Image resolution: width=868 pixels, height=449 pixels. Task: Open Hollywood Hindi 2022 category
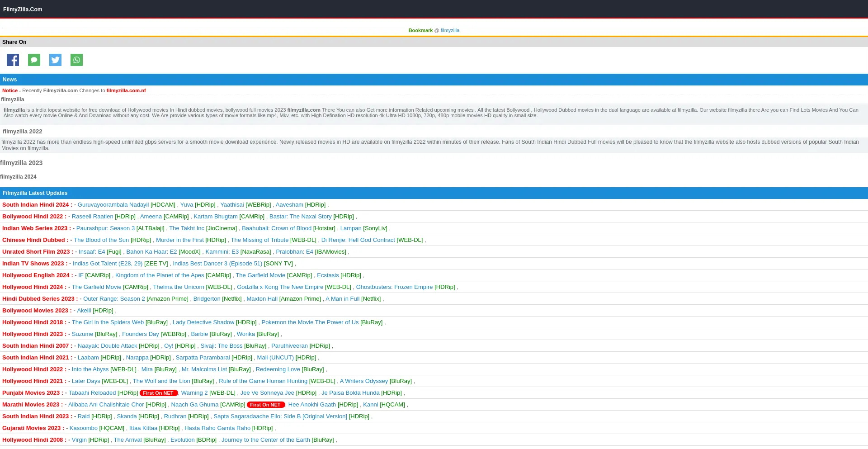[x=33, y=369]
